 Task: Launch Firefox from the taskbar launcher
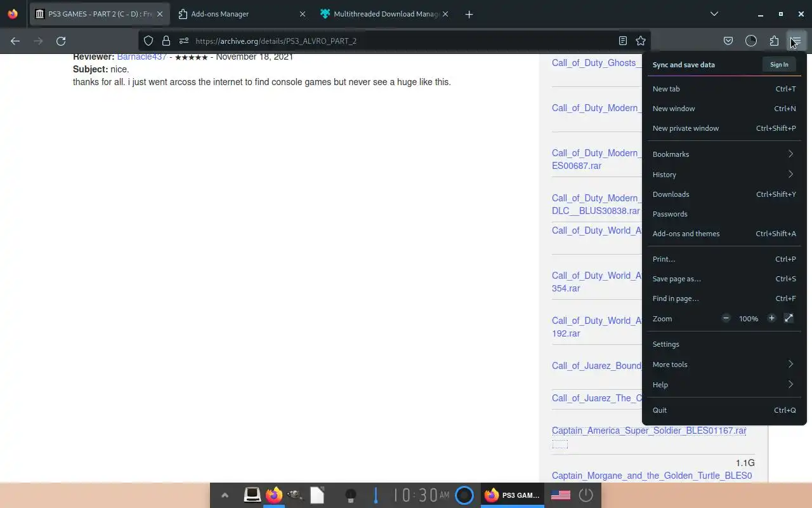coord(274,495)
